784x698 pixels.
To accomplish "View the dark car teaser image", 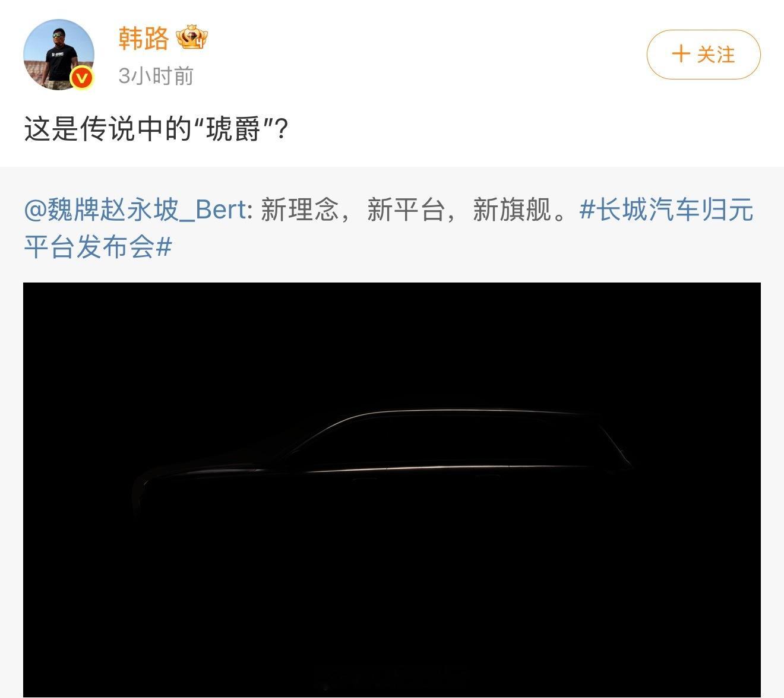I will point(392,490).
